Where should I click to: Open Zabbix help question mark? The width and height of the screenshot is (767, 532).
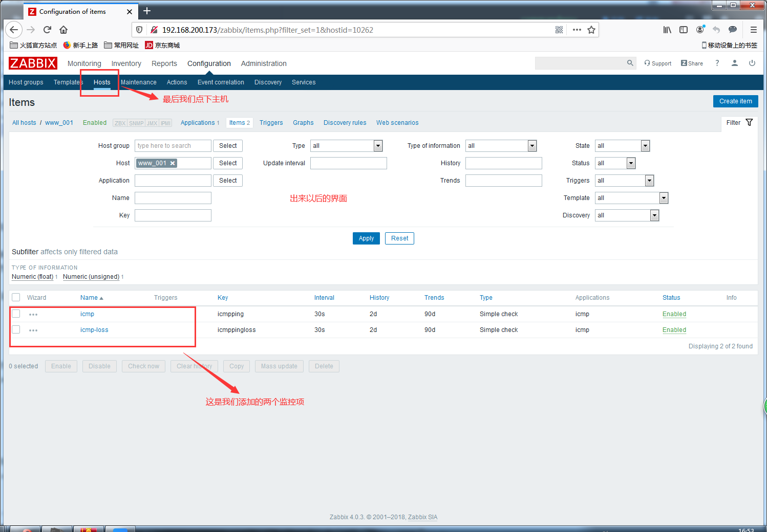point(717,63)
